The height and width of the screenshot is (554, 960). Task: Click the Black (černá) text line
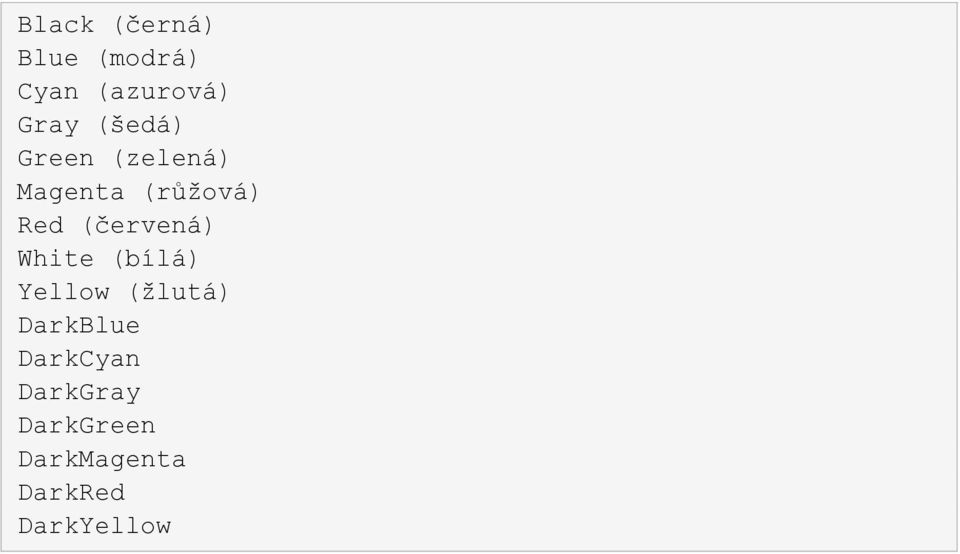(x=115, y=25)
